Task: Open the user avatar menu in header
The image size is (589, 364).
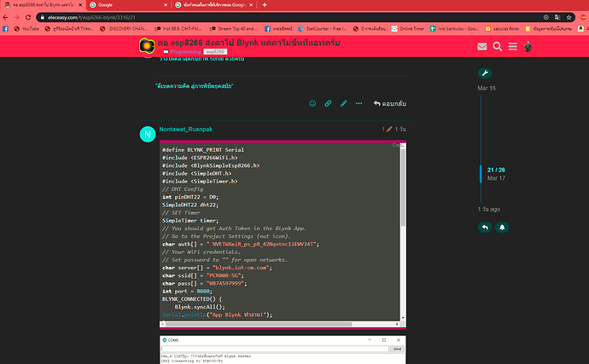Action: [528, 47]
